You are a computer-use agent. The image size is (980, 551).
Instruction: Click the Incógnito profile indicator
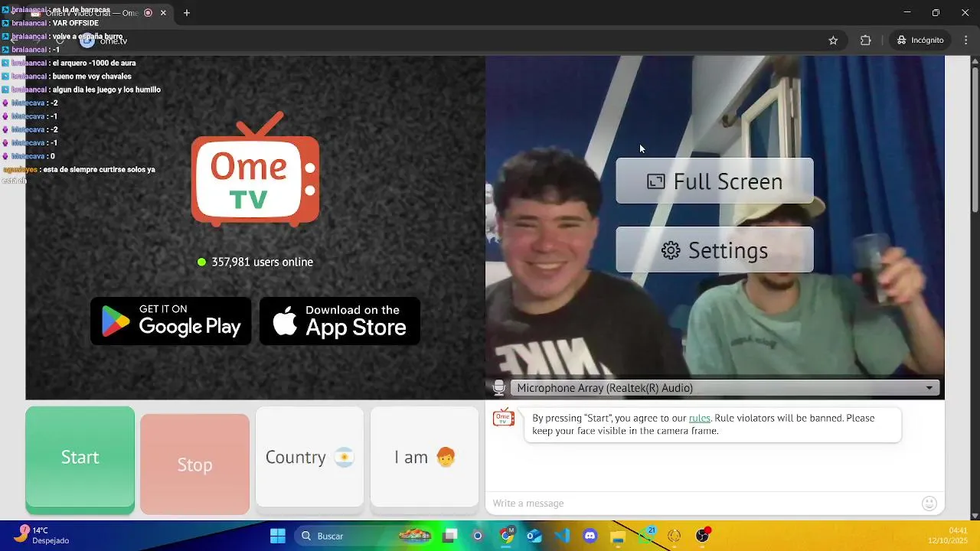(x=920, y=40)
